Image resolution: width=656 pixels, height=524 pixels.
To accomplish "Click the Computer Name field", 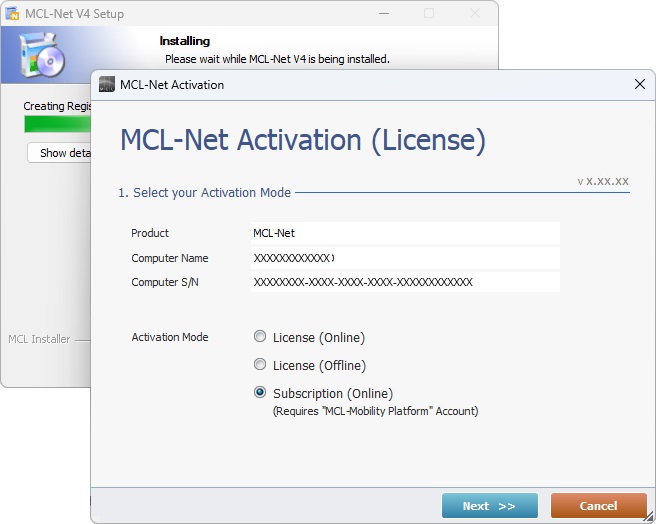I will 405,258.
